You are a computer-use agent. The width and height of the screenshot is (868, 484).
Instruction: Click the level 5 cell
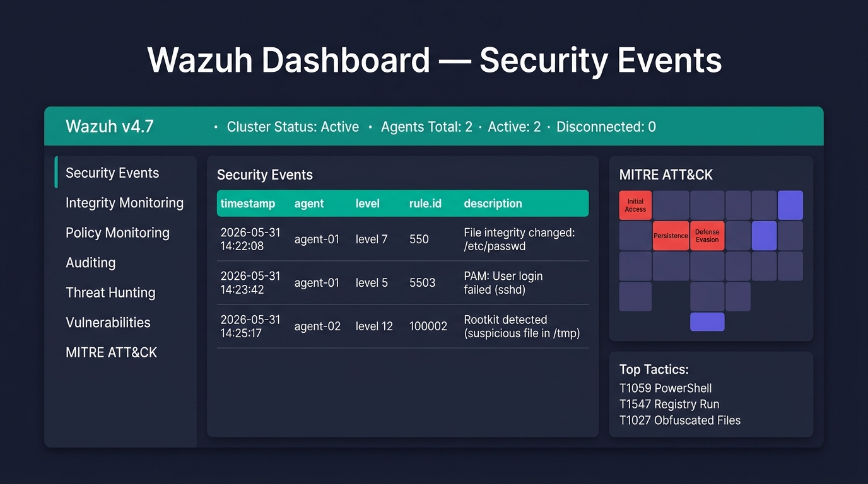372,283
